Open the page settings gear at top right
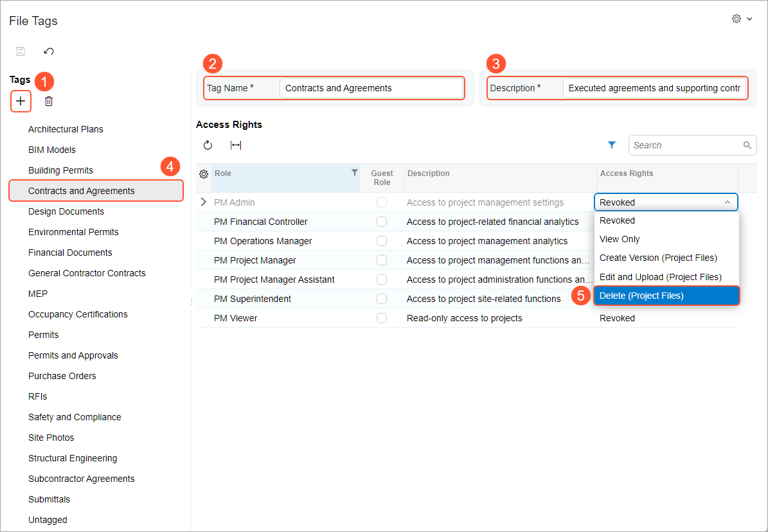The height and width of the screenshot is (532, 768). pos(736,19)
